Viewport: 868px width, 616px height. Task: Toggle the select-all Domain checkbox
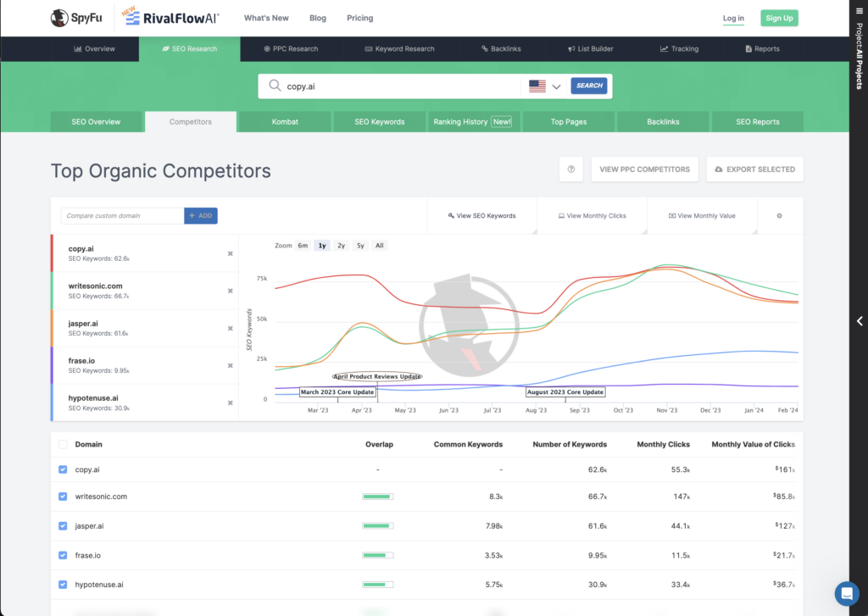pos(63,445)
